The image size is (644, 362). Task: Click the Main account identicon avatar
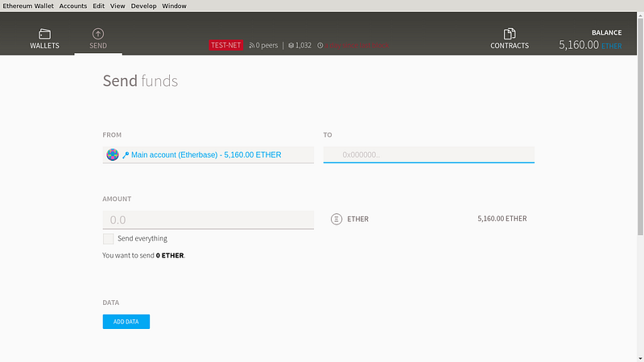[x=113, y=154]
